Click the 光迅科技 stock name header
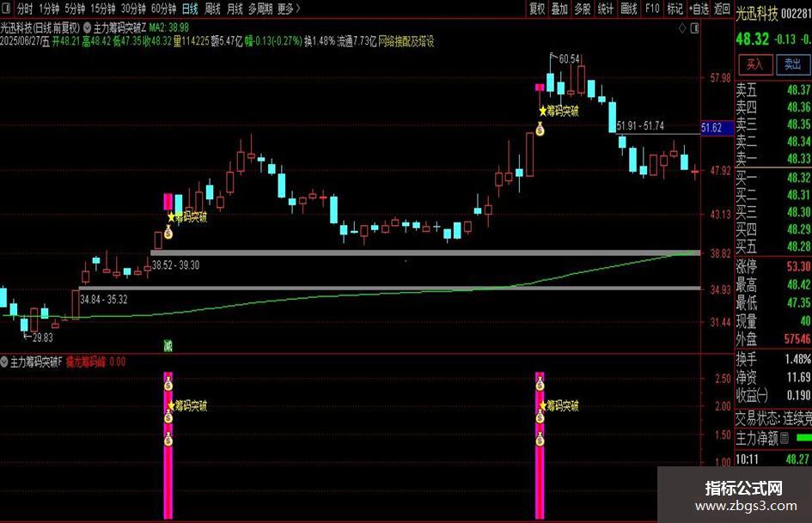 click(x=757, y=14)
